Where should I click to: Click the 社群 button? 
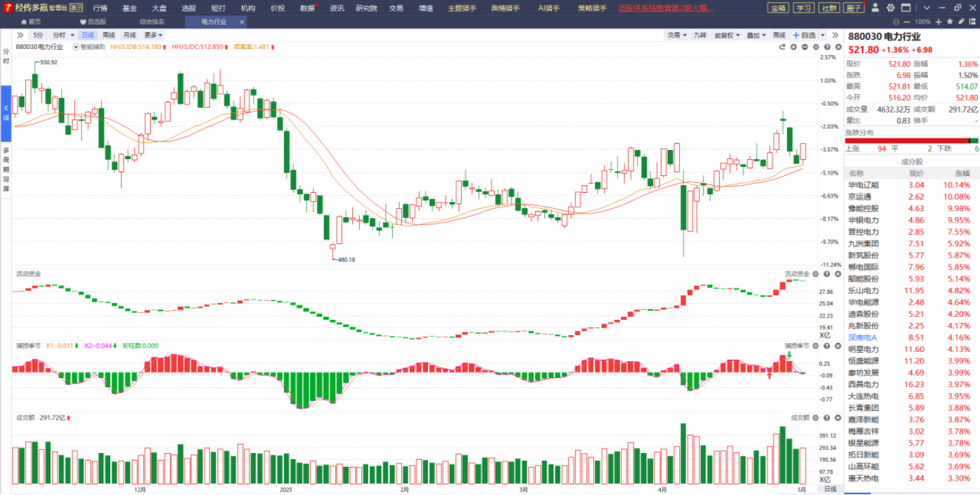click(x=829, y=8)
